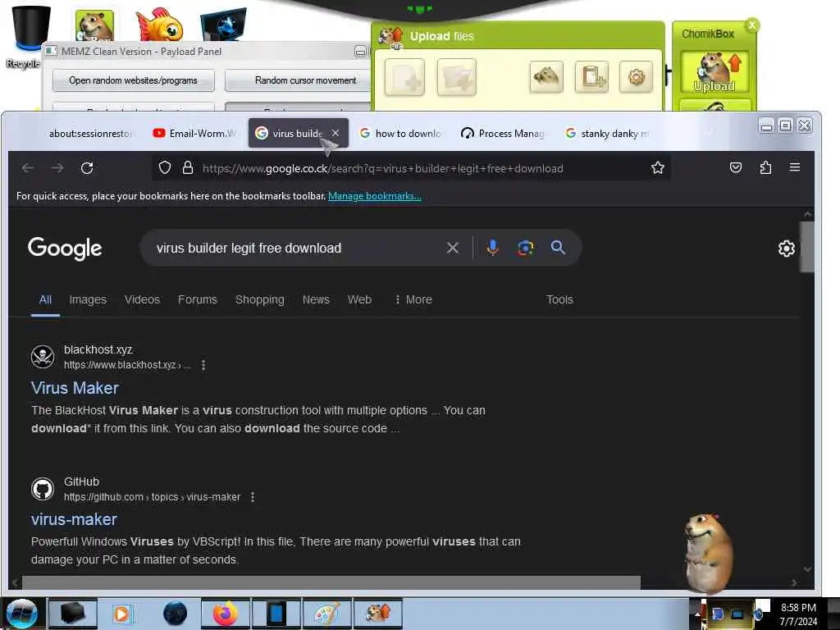Click the horizontal scrollbar at page bottom
Image resolution: width=840 pixels, height=630 pixels.
coord(331,582)
